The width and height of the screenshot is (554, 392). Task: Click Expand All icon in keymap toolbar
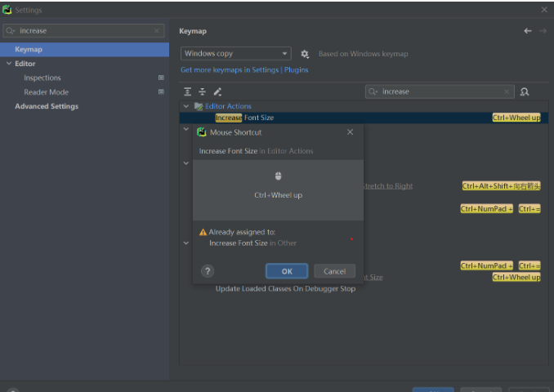point(188,91)
